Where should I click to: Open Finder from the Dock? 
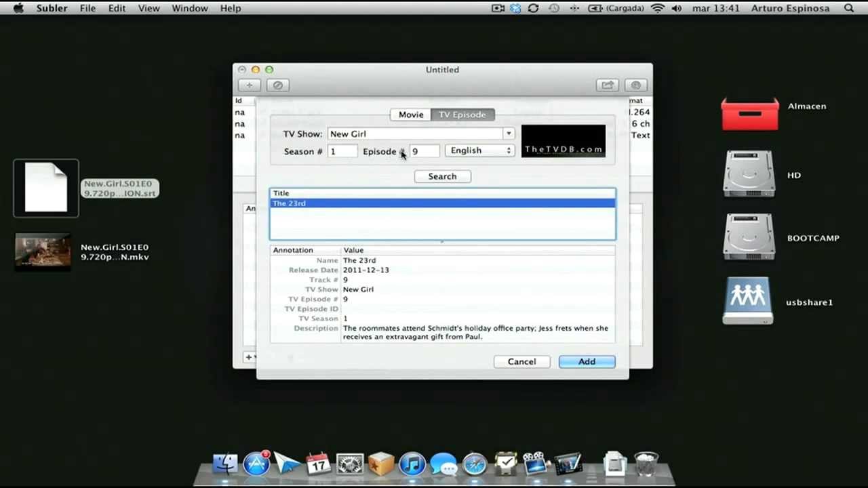[x=225, y=464]
